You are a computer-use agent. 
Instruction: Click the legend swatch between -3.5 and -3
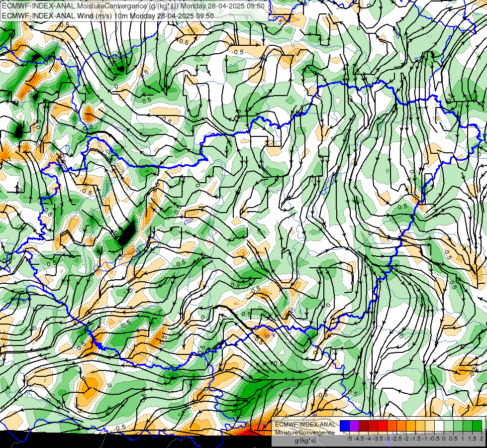383,426
